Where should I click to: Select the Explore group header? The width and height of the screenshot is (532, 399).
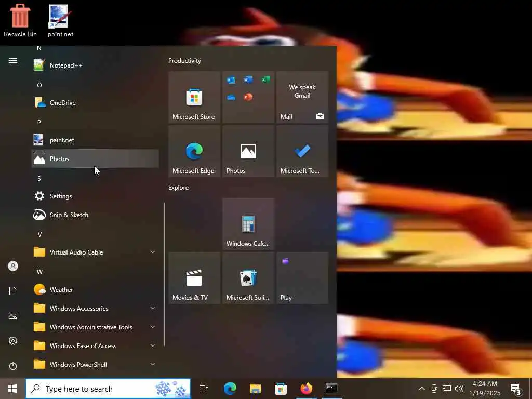(179, 187)
